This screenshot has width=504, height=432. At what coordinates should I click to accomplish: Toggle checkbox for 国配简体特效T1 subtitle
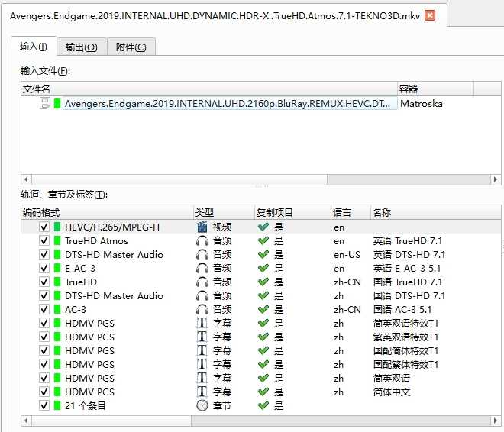point(44,350)
